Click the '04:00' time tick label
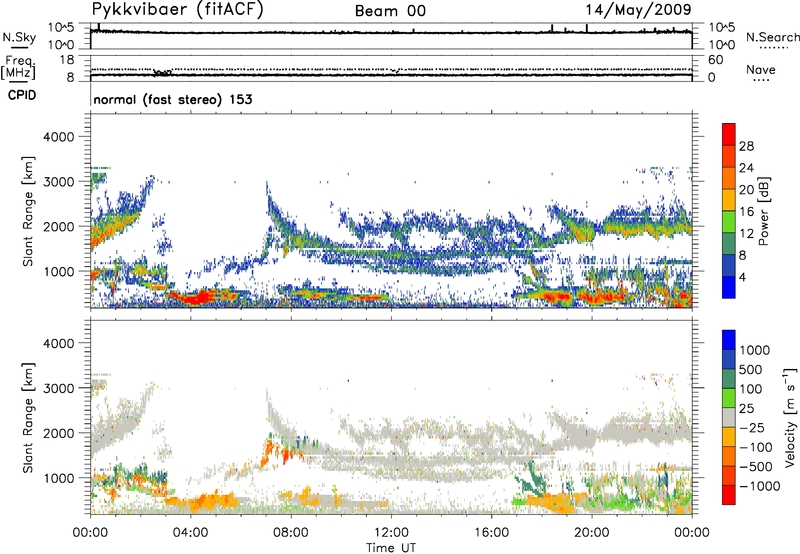This screenshot has height=554, width=800. point(191,533)
